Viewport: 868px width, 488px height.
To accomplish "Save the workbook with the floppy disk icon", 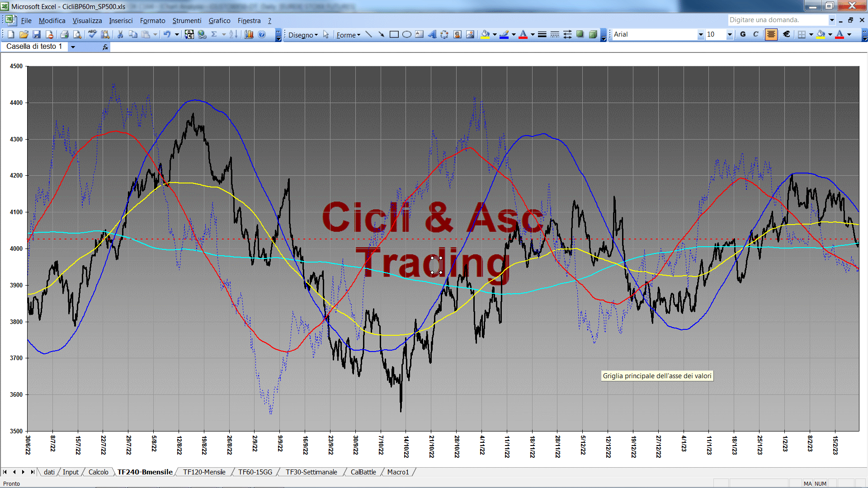I will click(37, 34).
